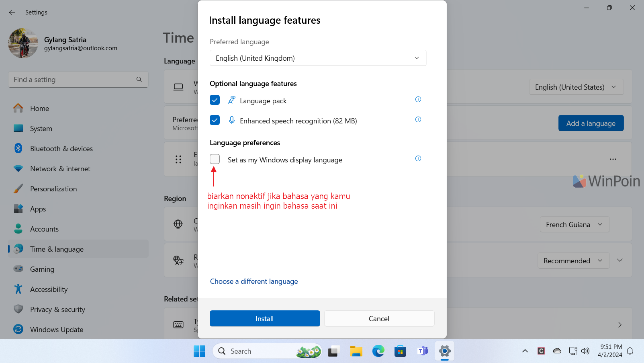Uncheck Enhanced speech recognition checkbox
The width and height of the screenshot is (644, 363).
(x=215, y=120)
